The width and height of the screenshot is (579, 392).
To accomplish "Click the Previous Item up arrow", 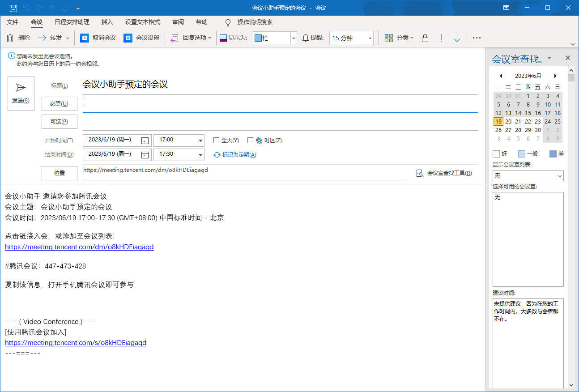I will pyautogui.click(x=52, y=8).
